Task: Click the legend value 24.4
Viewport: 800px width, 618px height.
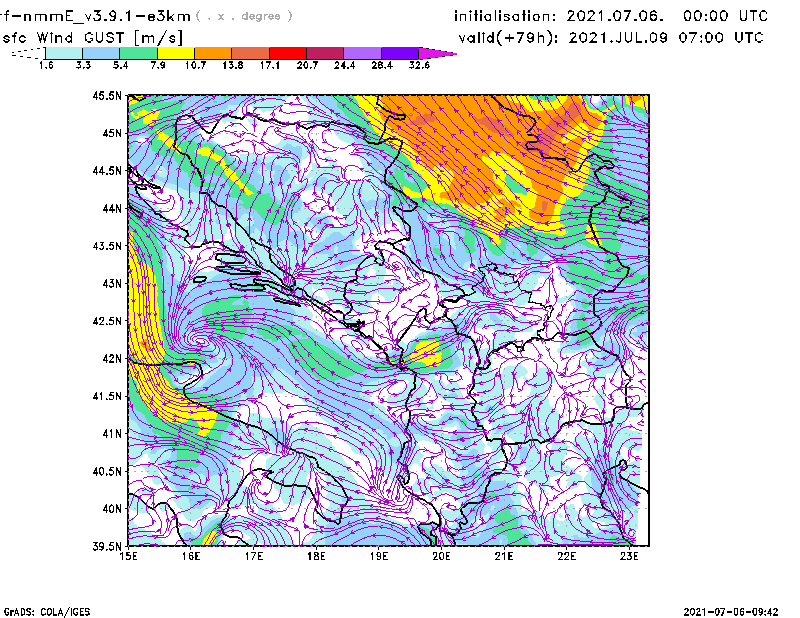Action: click(344, 65)
